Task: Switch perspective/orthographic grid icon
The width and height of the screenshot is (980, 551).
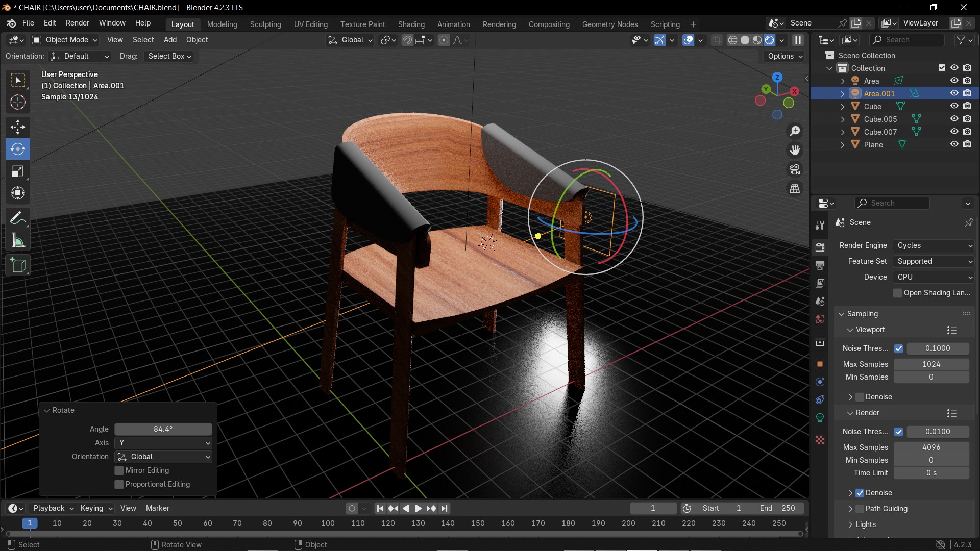Action: click(x=795, y=189)
